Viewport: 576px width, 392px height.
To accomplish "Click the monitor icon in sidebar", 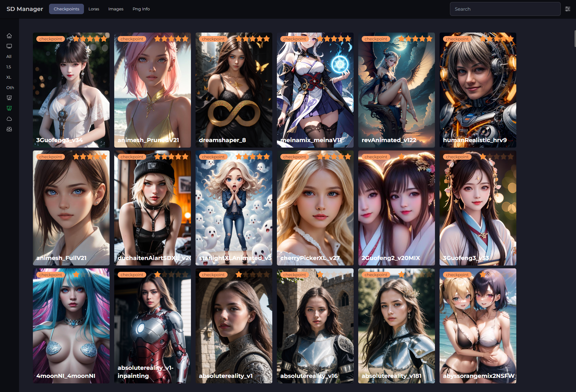I will click(x=9, y=46).
